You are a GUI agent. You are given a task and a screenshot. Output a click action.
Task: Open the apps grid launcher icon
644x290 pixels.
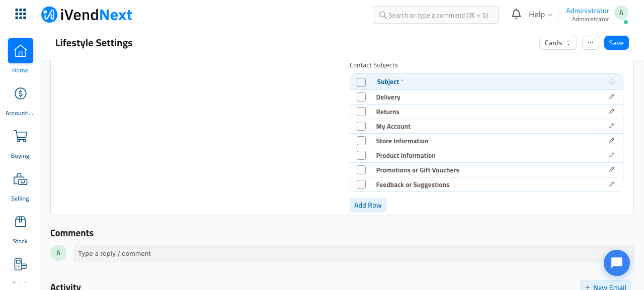click(x=21, y=14)
